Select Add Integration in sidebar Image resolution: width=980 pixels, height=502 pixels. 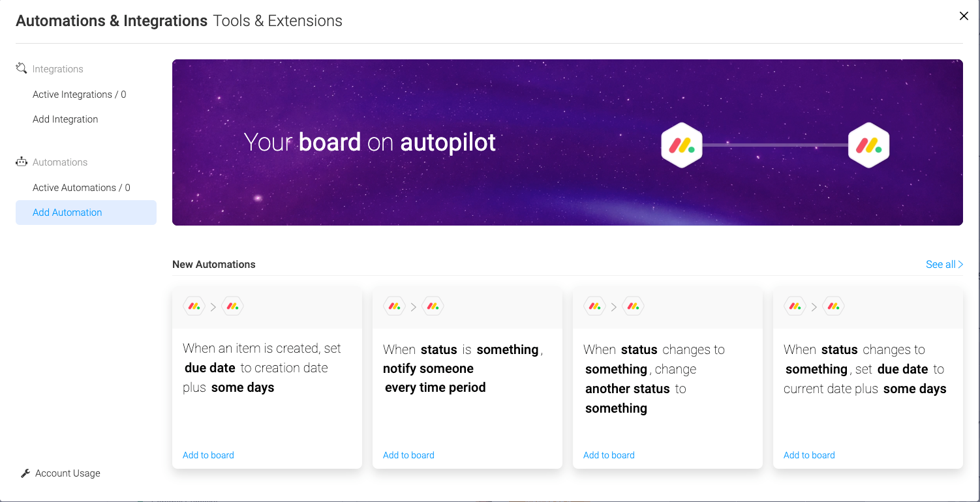click(x=65, y=119)
